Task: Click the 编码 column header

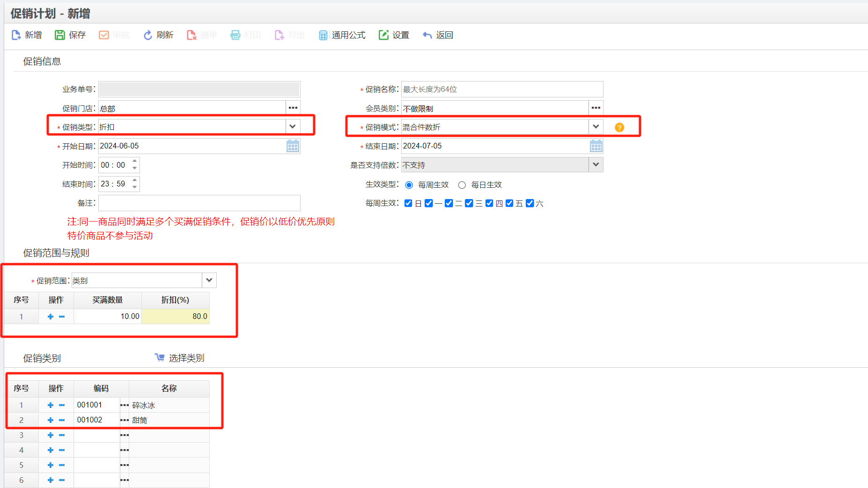Action: 101,388
